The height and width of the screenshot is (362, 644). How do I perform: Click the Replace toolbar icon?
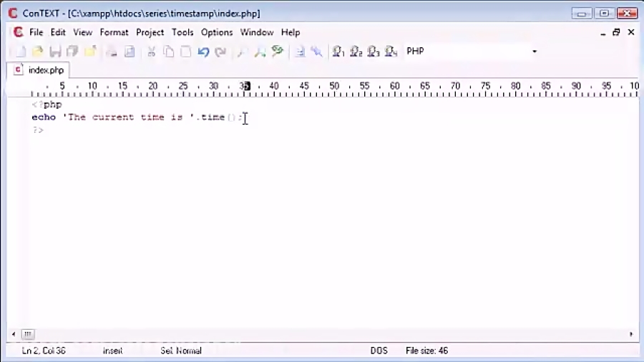(278, 52)
